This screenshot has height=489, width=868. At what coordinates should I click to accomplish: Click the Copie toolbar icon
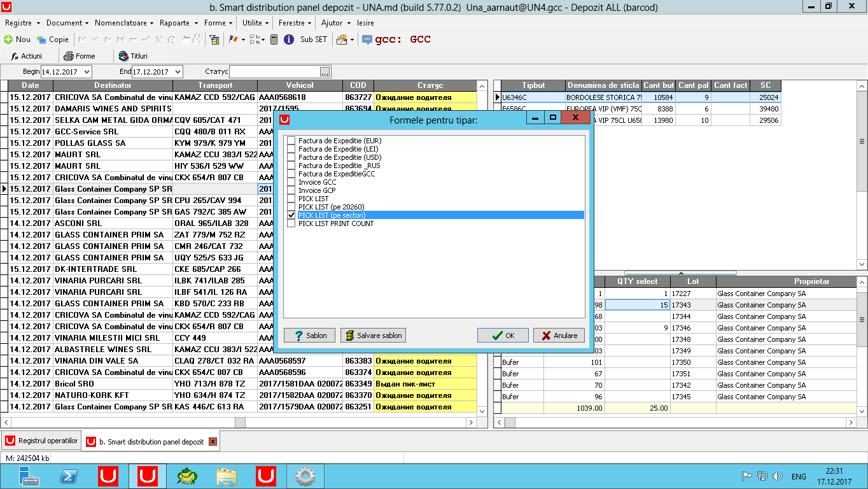click(41, 39)
